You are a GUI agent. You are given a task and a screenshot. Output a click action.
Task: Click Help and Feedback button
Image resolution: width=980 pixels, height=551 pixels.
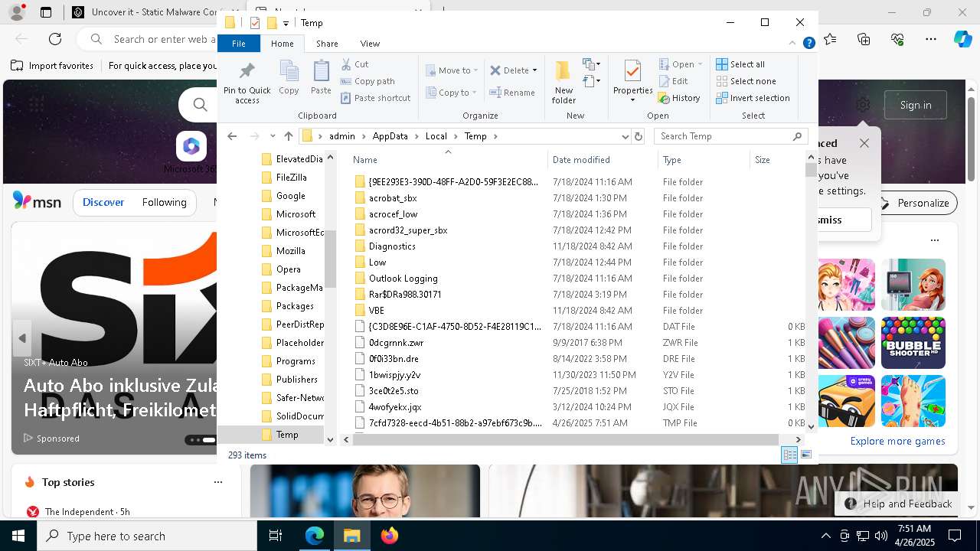899,504
